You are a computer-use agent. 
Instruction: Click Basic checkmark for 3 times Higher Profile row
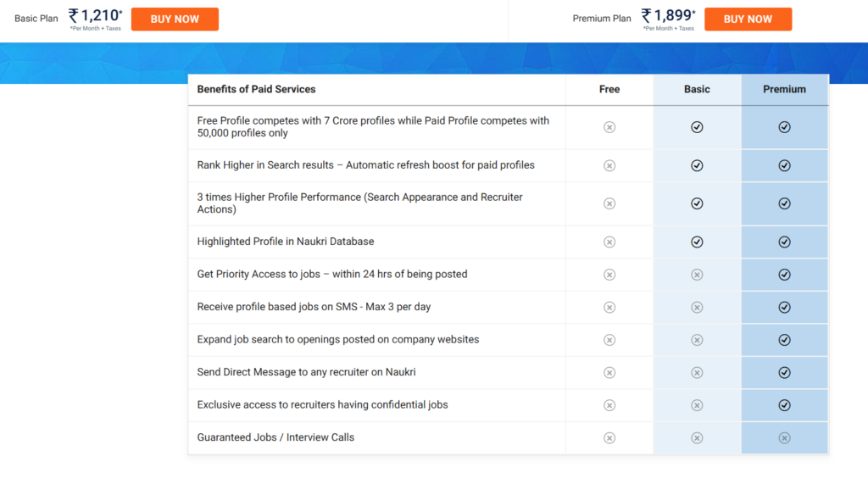[x=697, y=203]
